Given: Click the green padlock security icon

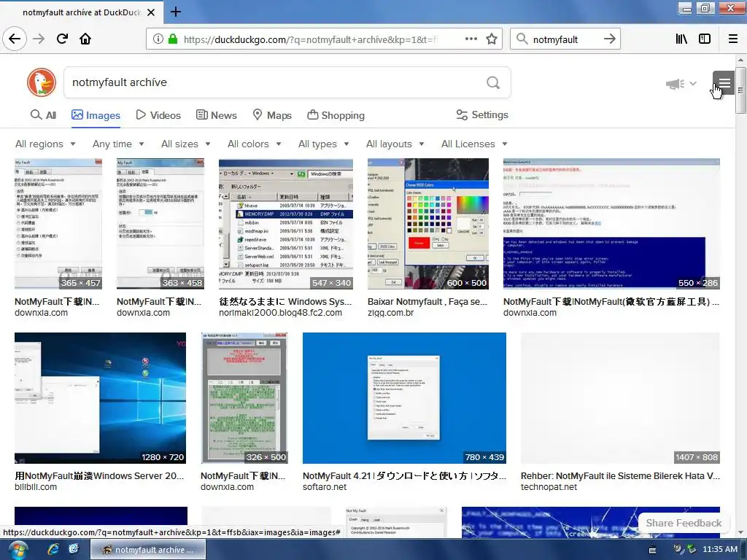Looking at the screenshot, I should (173, 39).
